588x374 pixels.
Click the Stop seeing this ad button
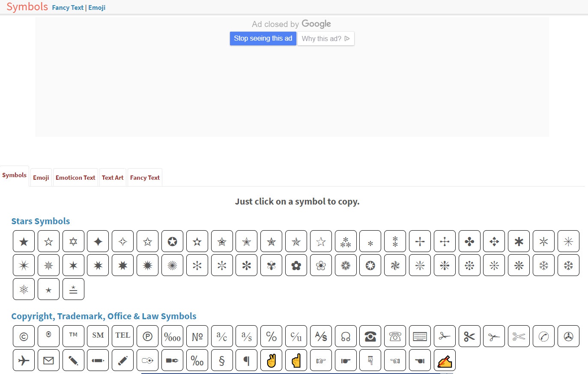point(263,39)
